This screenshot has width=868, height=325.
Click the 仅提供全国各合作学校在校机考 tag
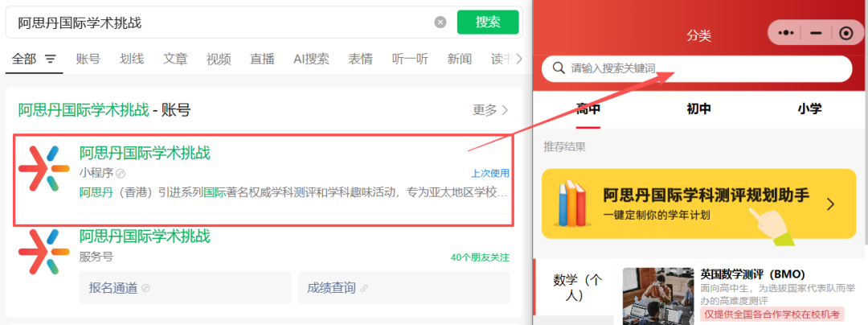coord(772,315)
